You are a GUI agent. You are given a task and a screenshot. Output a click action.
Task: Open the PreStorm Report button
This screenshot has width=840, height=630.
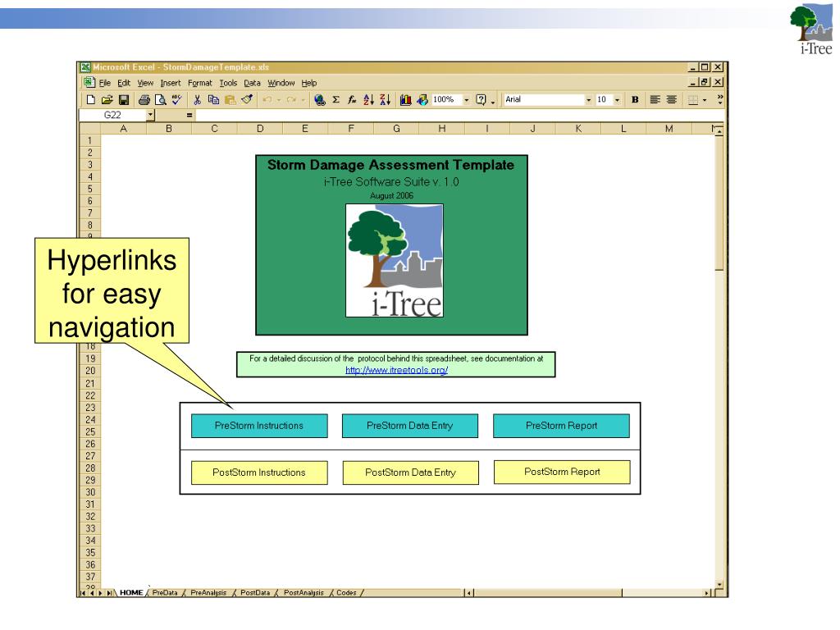click(561, 426)
